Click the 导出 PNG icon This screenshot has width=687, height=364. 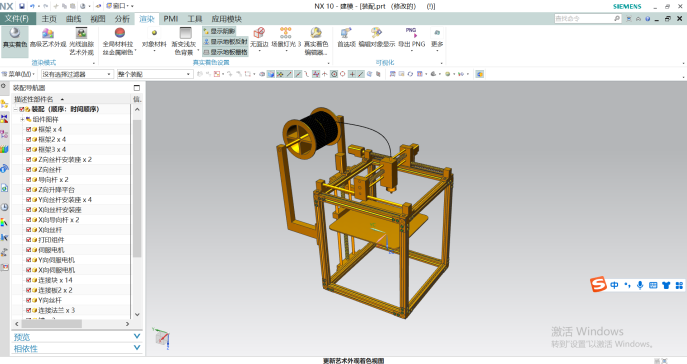click(411, 33)
